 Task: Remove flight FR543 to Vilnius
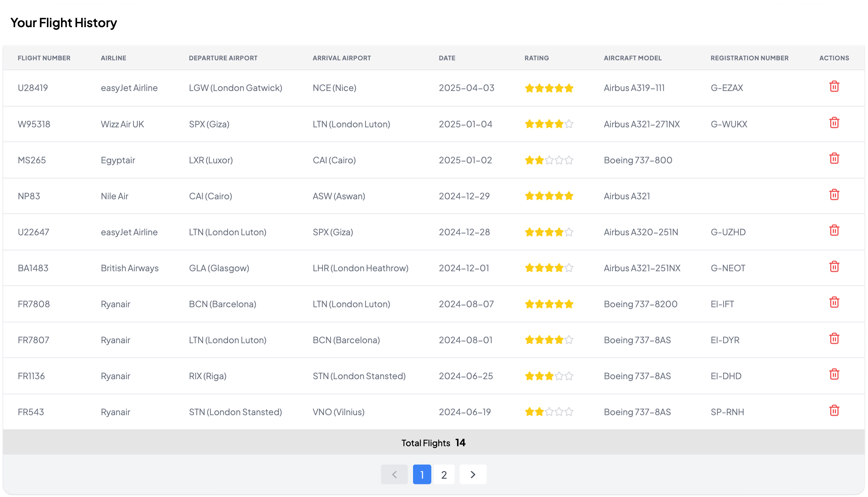pyautogui.click(x=834, y=411)
